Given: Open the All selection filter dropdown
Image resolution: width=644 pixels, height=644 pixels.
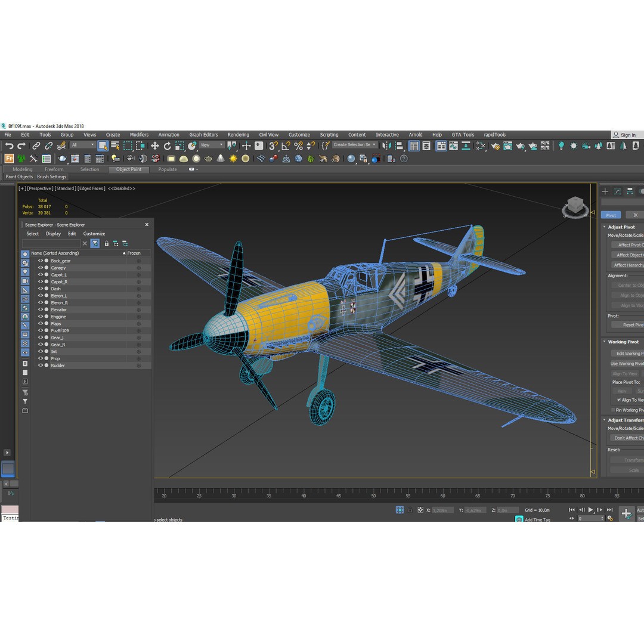Looking at the screenshot, I should click(x=83, y=145).
